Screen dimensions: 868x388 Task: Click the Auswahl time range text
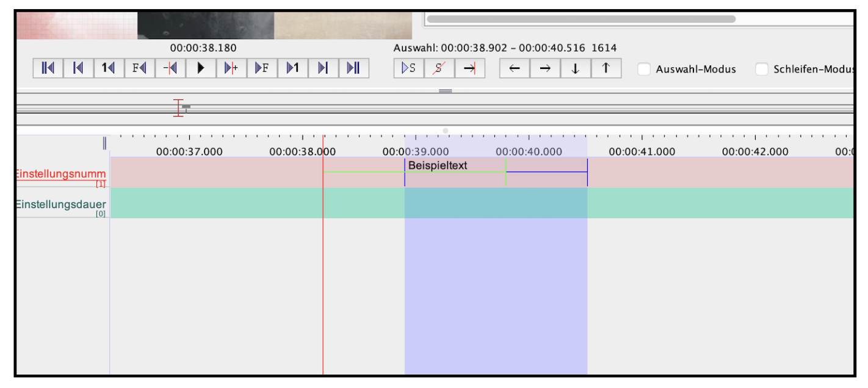[490, 48]
